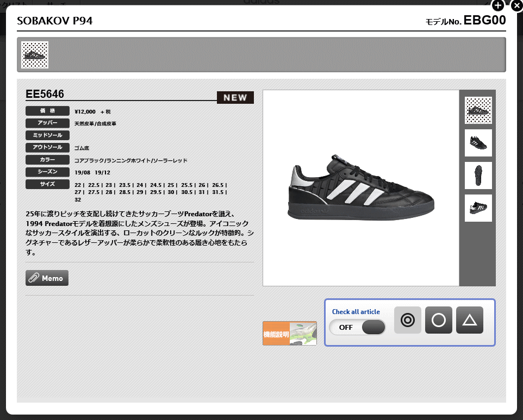The width and height of the screenshot is (523, 420).
Task: Click the outsole value ゴム底
Action: [x=82, y=148]
